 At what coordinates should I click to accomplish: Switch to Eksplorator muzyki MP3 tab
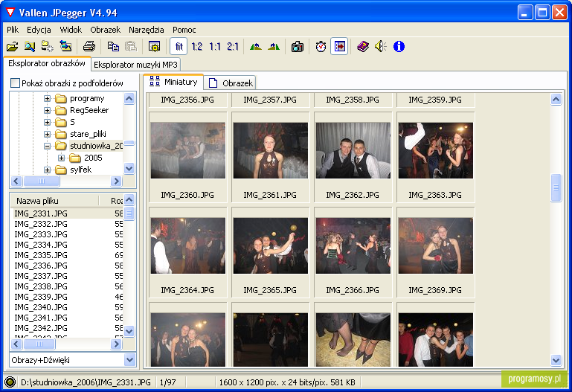coord(135,65)
